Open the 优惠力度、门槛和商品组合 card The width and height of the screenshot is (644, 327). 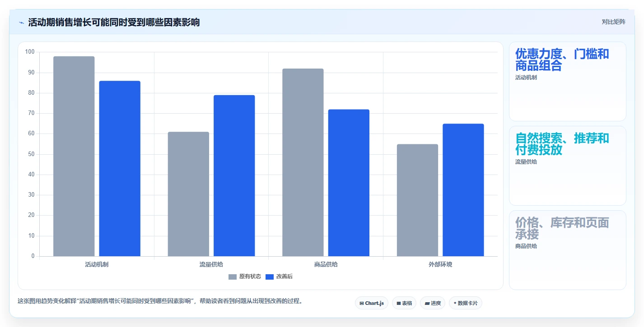[x=568, y=82]
